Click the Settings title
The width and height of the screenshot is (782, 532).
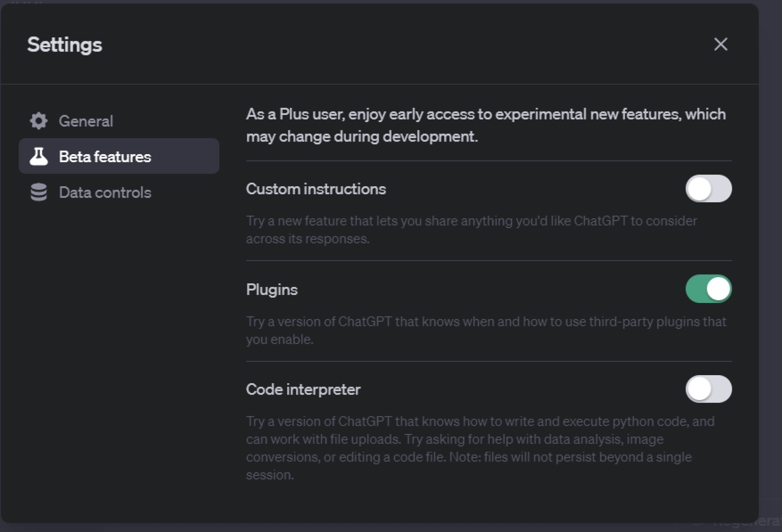coord(64,44)
